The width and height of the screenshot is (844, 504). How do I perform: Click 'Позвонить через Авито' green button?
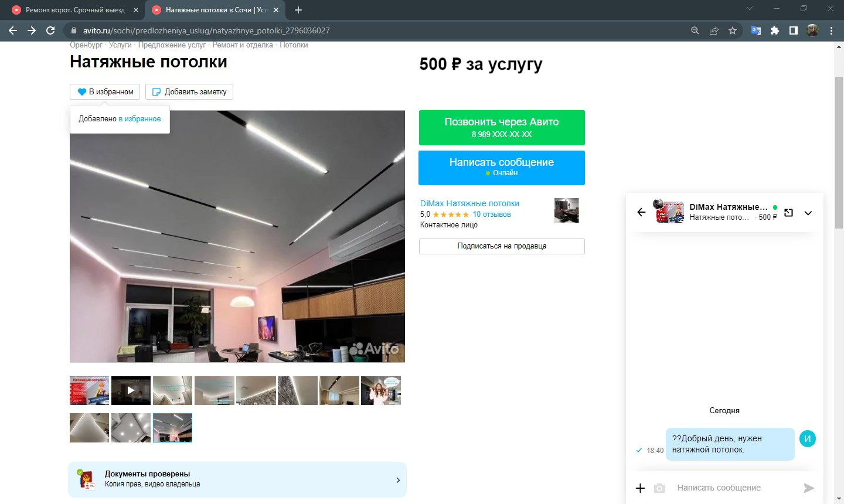pyautogui.click(x=502, y=128)
